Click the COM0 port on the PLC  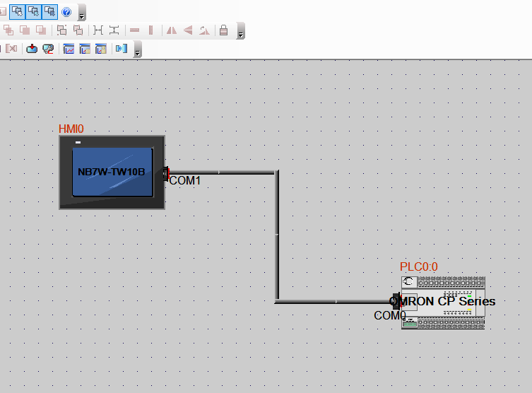(396, 302)
